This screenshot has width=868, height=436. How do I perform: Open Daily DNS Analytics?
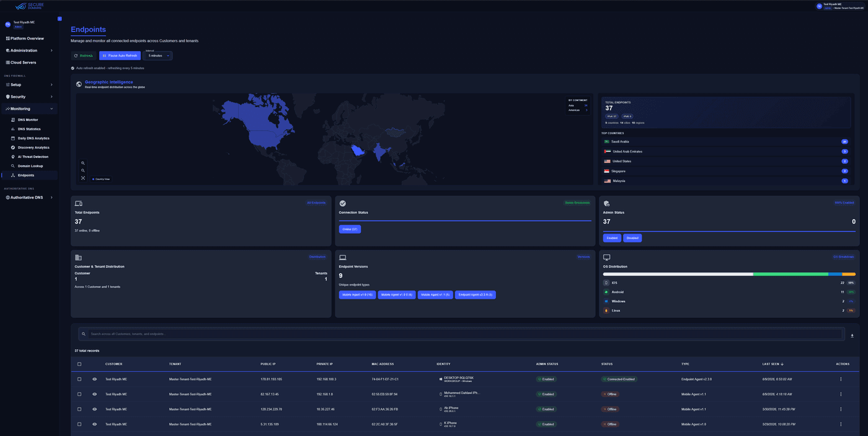click(33, 138)
